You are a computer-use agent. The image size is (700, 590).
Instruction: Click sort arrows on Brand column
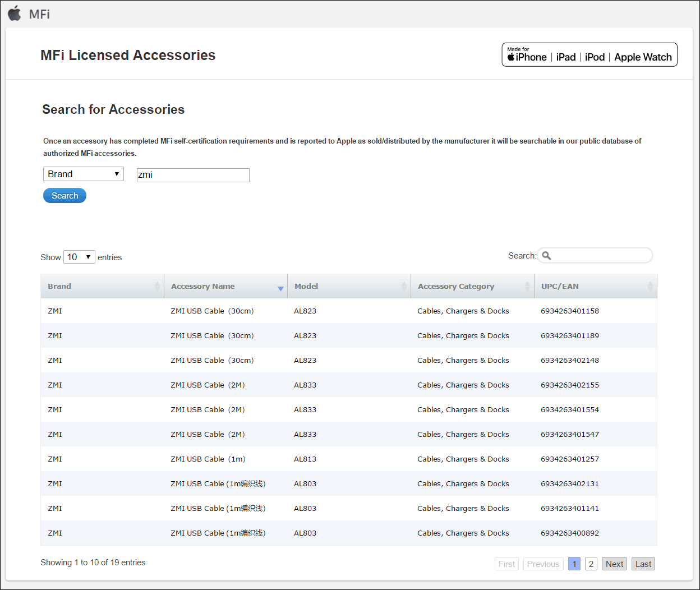click(157, 287)
